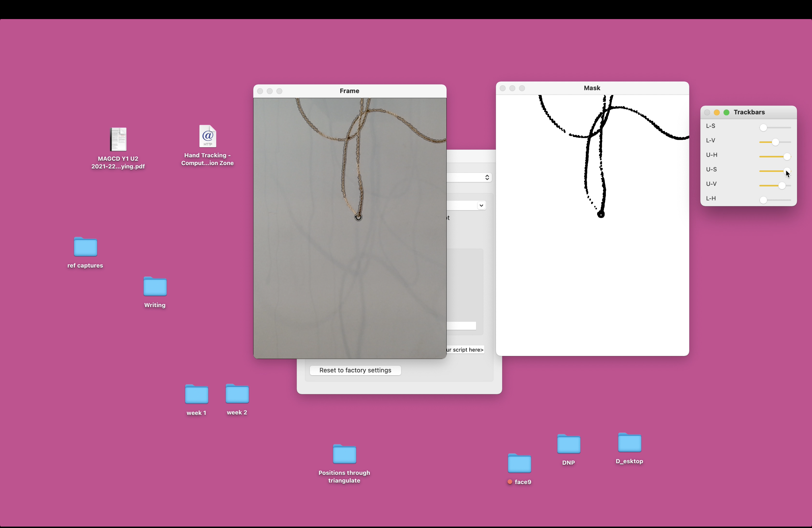Image resolution: width=812 pixels, height=528 pixels.
Task: Click the week 2 folder icon
Action: pyautogui.click(x=237, y=394)
